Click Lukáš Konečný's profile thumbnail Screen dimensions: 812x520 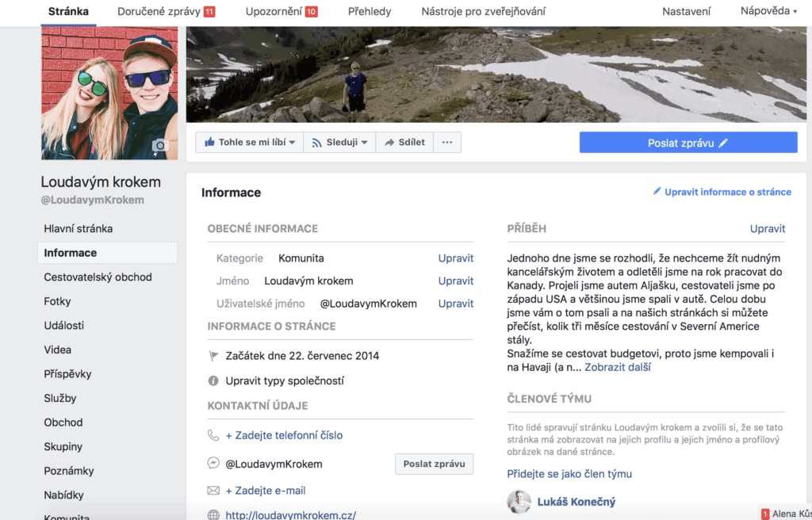(519, 501)
